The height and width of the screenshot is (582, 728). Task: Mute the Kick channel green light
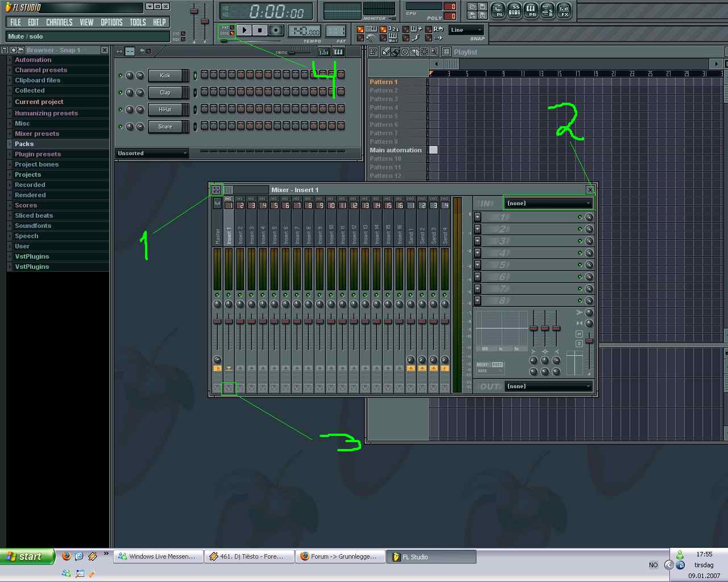pyautogui.click(x=120, y=75)
